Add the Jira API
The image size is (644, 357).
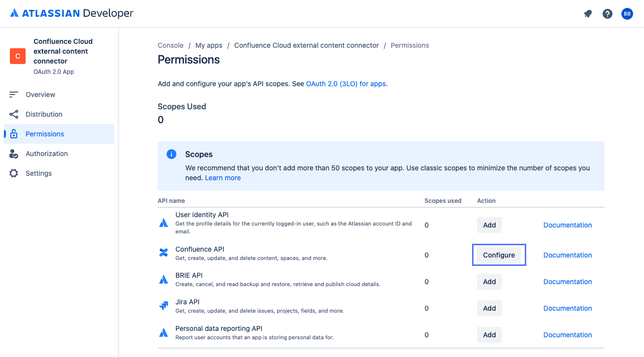[489, 308]
